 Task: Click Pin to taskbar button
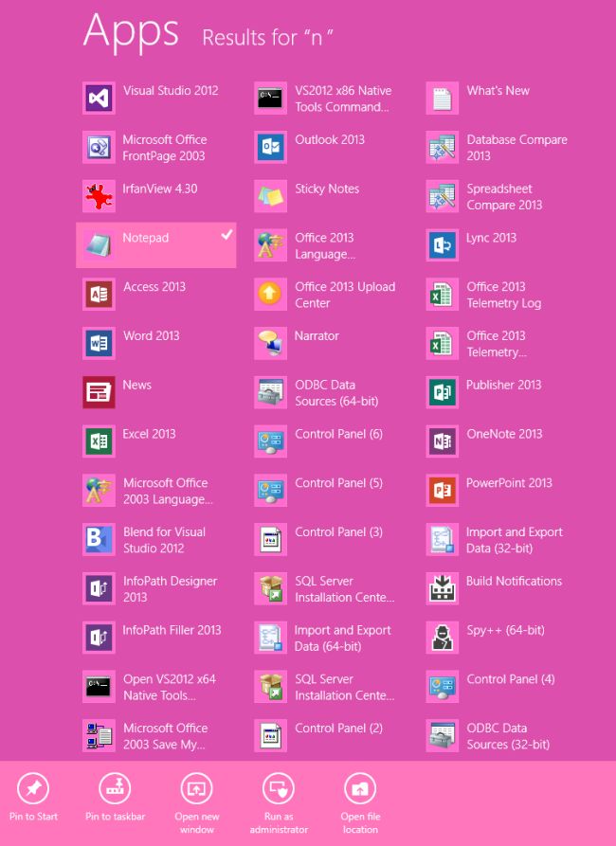click(115, 797)
